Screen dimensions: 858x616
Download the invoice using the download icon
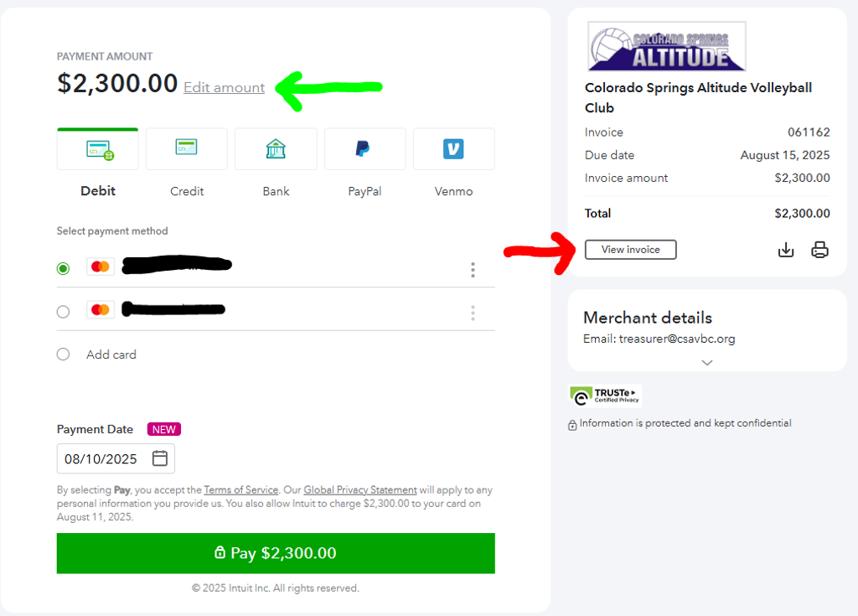(786, 250)
